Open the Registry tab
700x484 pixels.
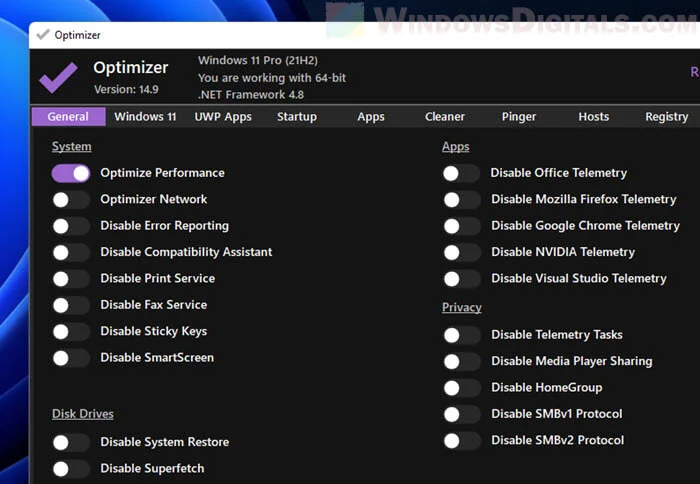667,117
